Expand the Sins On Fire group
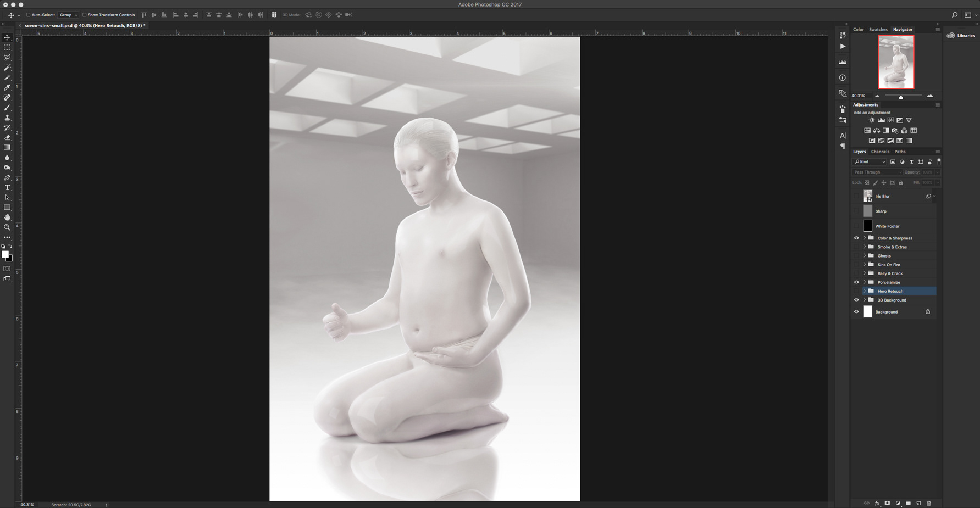This screenshot has width=980, height=508. [865, 265]
